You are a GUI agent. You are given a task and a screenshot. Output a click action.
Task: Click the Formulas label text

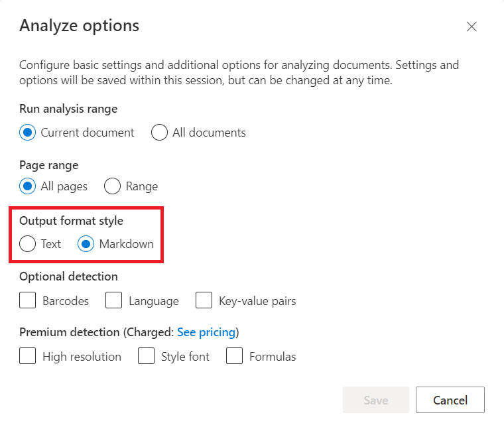click(x=273, y=357)
